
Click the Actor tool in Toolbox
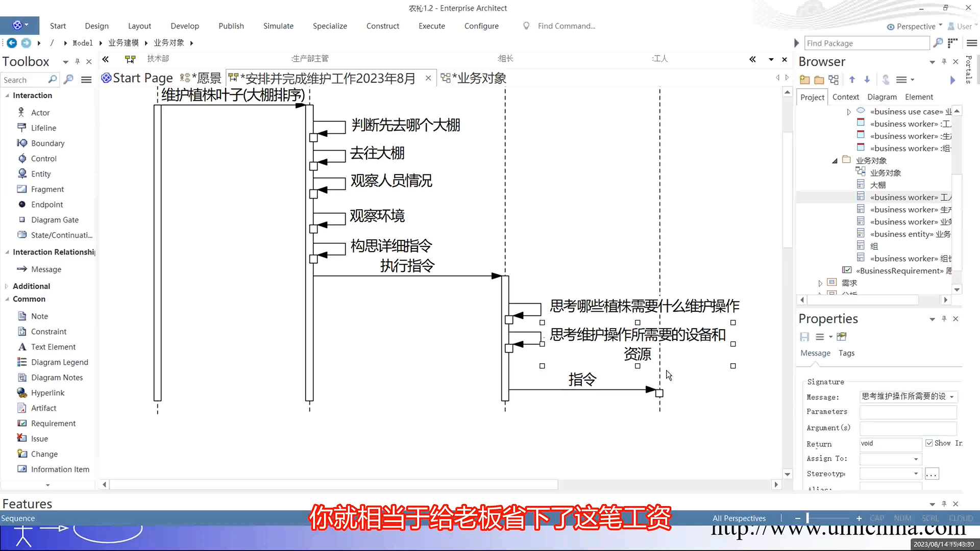(x=40, y=112)
